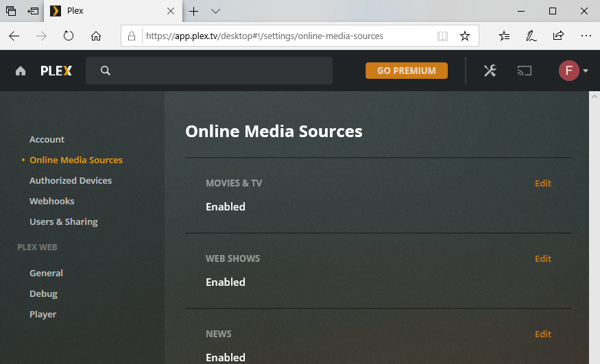This screenshot has width=600, height=364.
Task: Click the add notes pen icon
Action: click(x=531, y=36)
